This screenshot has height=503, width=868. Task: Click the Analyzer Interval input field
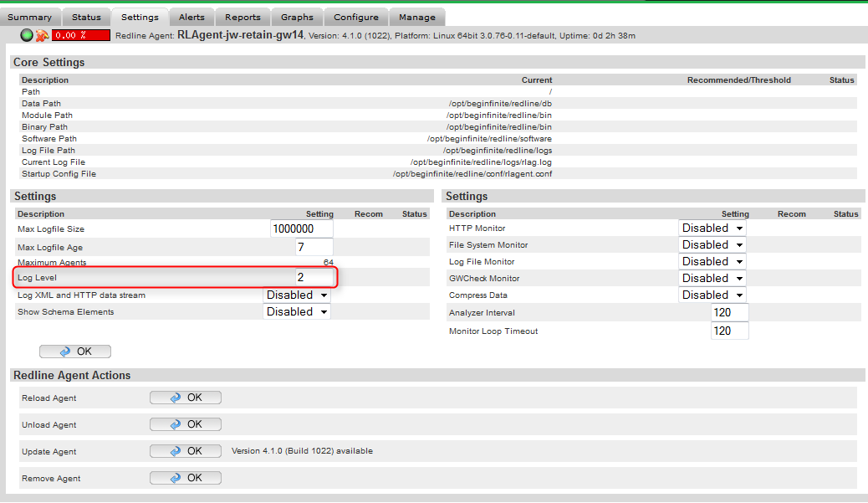730,312
